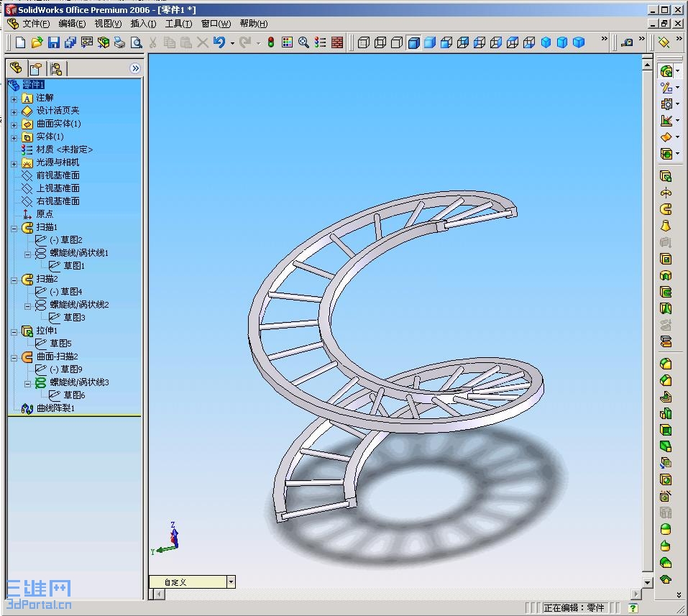Open the FeatureManager design tree tab
Image resolution: width=688 pixels, height=616 pixels.
[x=17, y=68]
